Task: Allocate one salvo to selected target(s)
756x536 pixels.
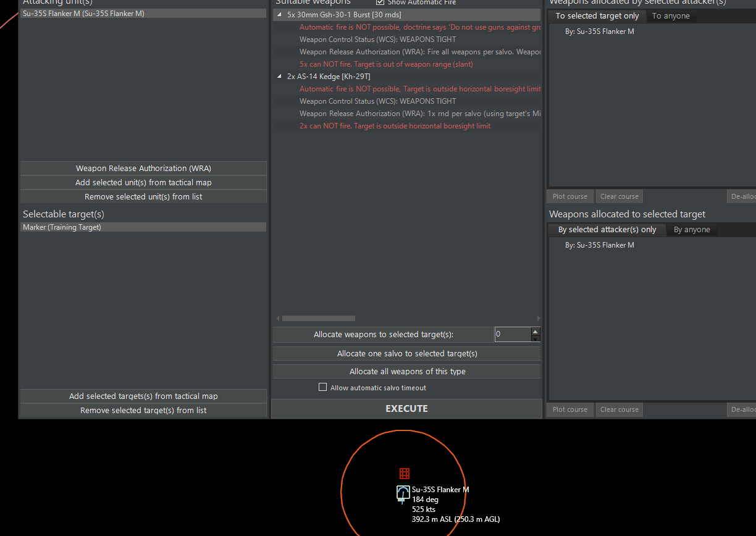Action: coord(406,353)
